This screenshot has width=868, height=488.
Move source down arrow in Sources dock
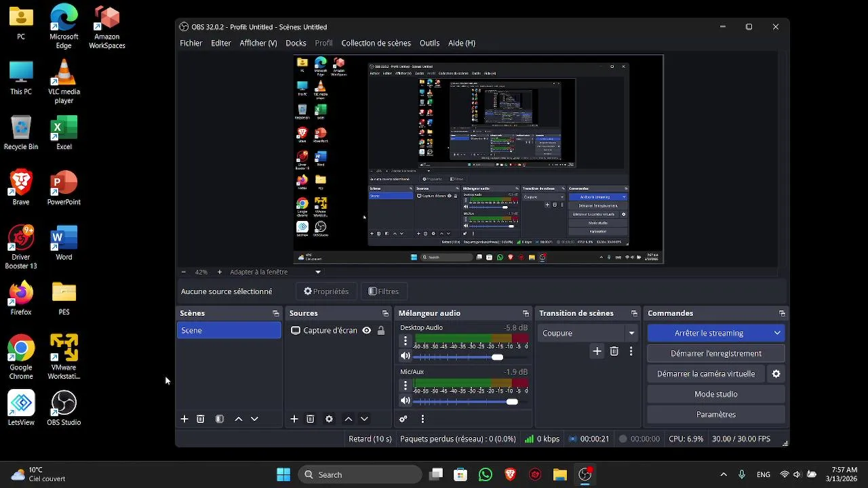tap(365, 419)
